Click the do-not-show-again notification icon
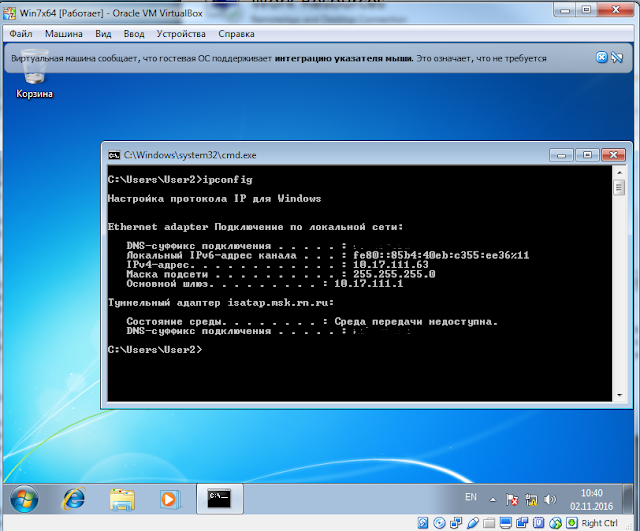 tap(617, 58)
